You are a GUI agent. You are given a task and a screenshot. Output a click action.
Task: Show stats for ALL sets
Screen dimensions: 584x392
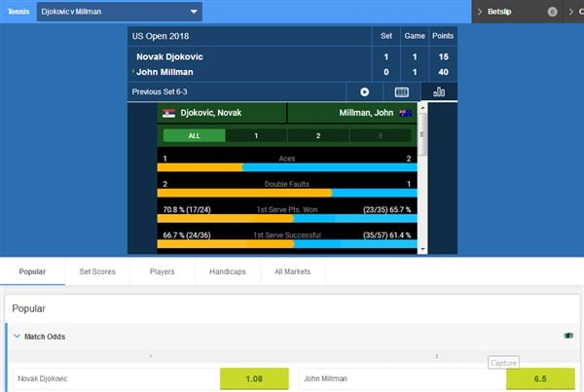194,135
